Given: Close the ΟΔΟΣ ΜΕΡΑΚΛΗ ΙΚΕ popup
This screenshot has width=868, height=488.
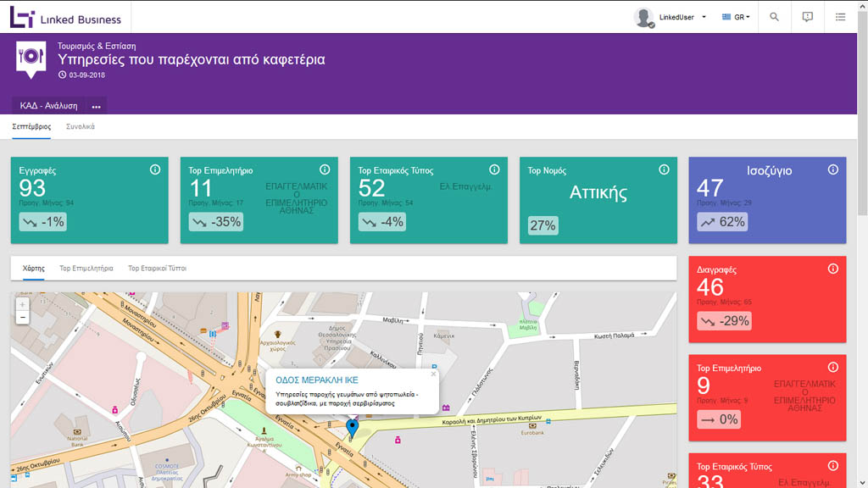Looking at the screenshot, I should 433,374.
